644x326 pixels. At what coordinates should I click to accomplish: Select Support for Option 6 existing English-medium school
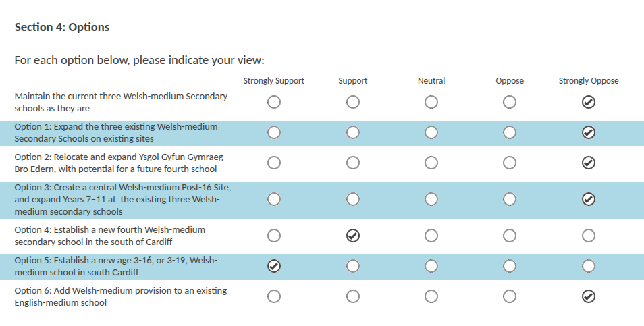click(x=353, y=296)
